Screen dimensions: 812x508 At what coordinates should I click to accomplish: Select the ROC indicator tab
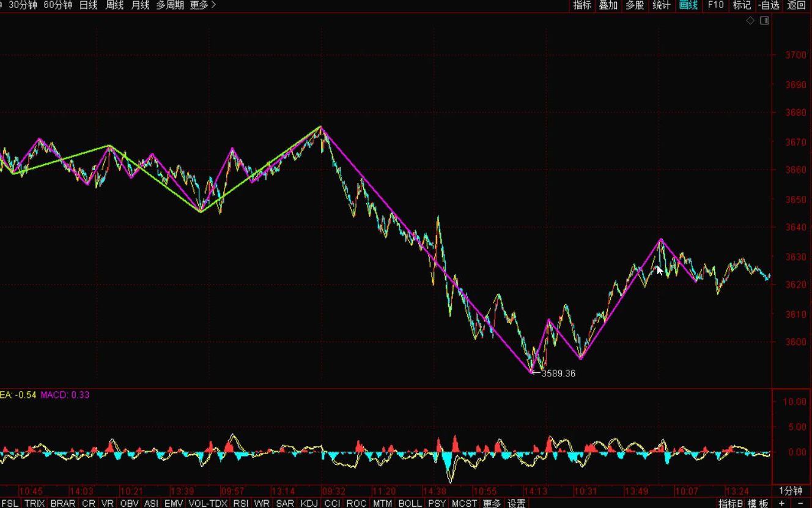(356, 503)
